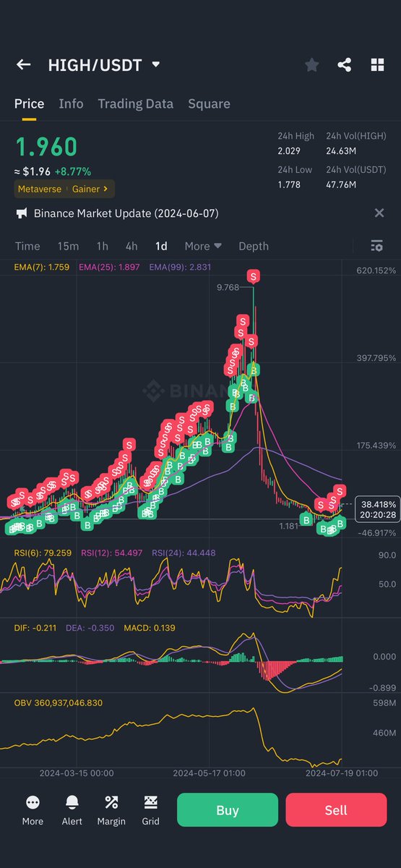Open the chart indicator settings icon
This screenshot has width=401, height=868.
click(x=376, y=246)
